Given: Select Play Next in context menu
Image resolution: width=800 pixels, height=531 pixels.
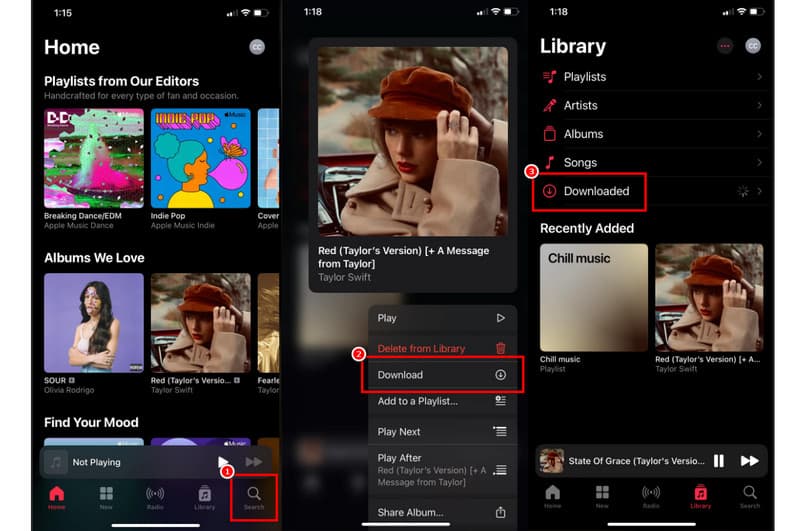Looking at the screenshot, I should click(x=442, y=432).
